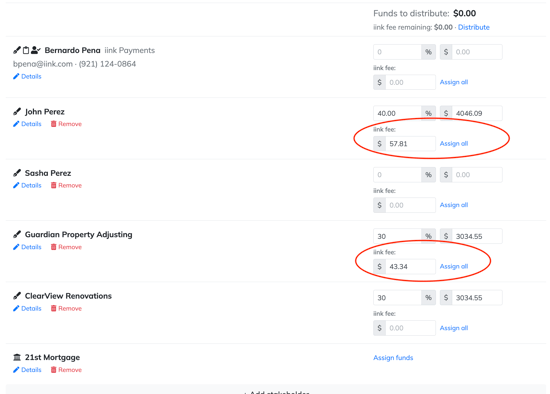This screenshot has height=394, width=550.
Task: Click the pen icon beside John Perez
Action: coord(17,112)
